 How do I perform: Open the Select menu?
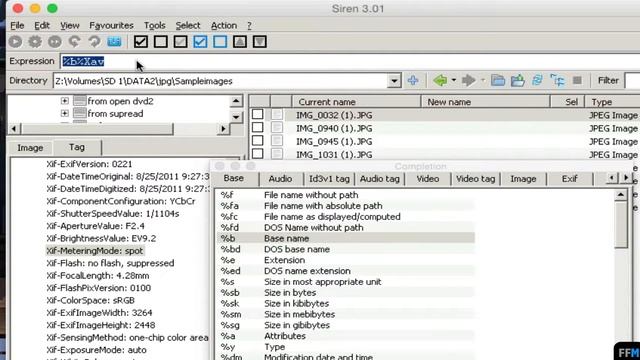coord(188,25)
